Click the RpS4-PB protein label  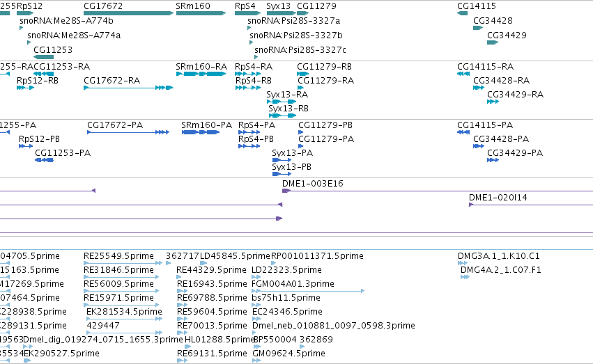coord(256,139)
